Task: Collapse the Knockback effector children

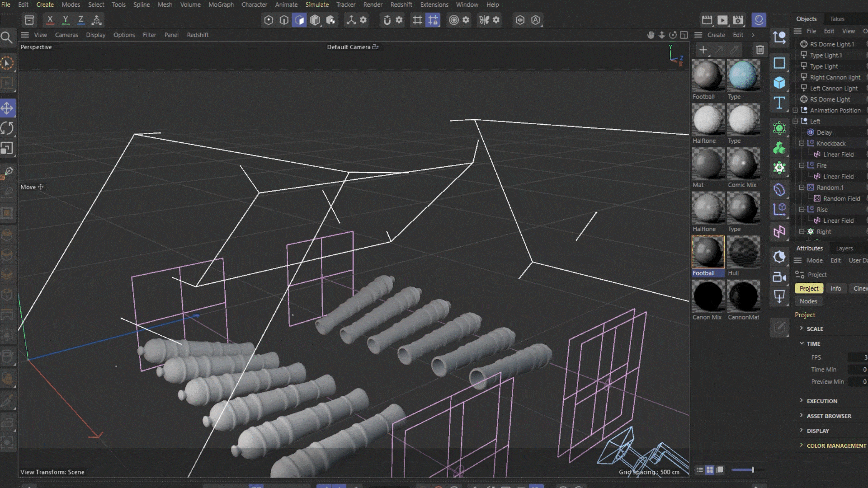Action: (802, 143)
